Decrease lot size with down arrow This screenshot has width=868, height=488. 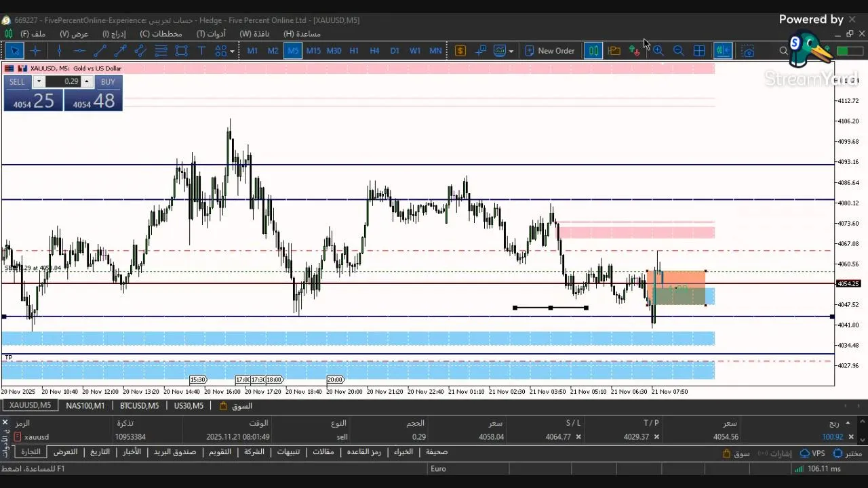(39, 82)
